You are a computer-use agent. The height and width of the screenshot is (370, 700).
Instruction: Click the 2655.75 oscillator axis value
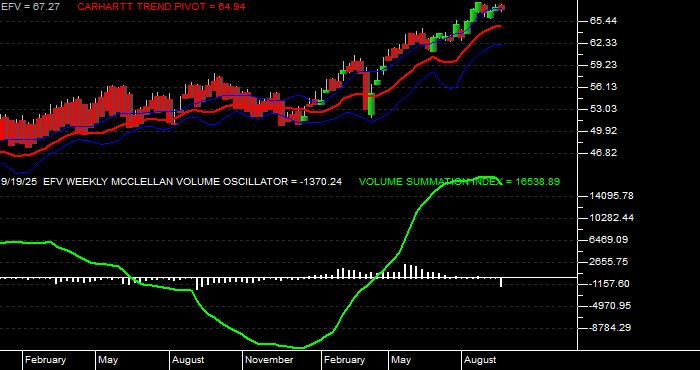pos(609,262)
